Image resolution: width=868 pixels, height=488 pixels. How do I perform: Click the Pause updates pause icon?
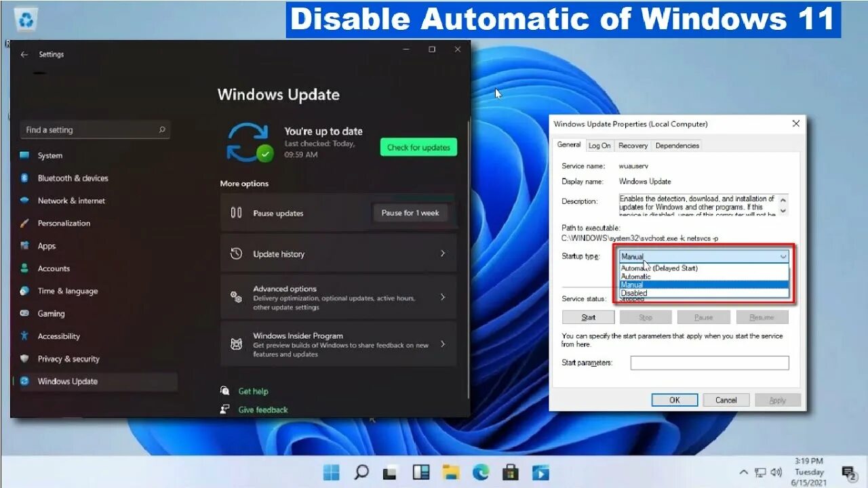pyautogui.click(x=236, y=213)
